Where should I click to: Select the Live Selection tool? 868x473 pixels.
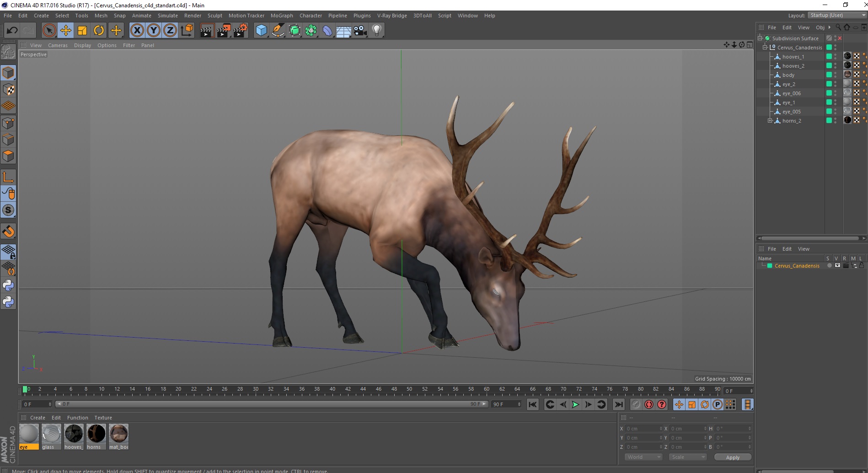click(49, 31)
